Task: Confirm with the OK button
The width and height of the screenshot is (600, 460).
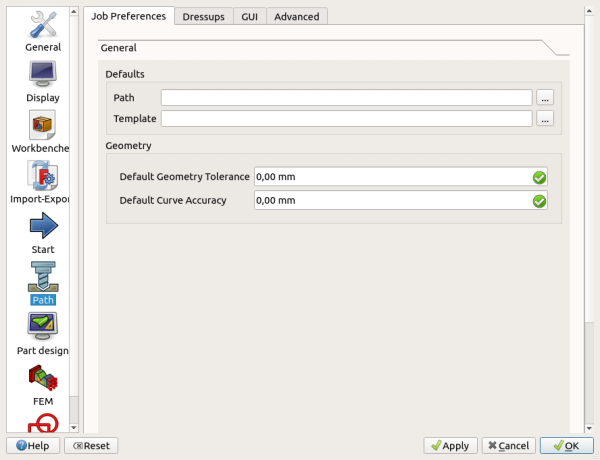Action: pyautogui.click(x=567, y=445)
